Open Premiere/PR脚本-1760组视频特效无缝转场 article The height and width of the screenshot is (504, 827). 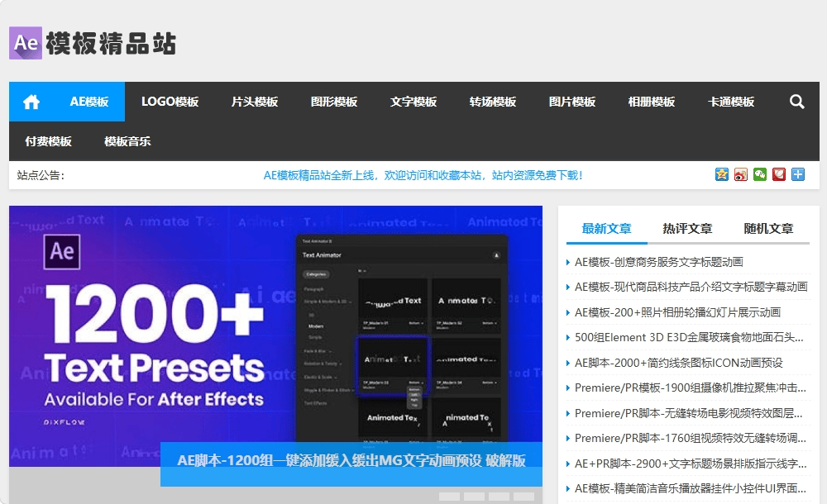point(691,438)
